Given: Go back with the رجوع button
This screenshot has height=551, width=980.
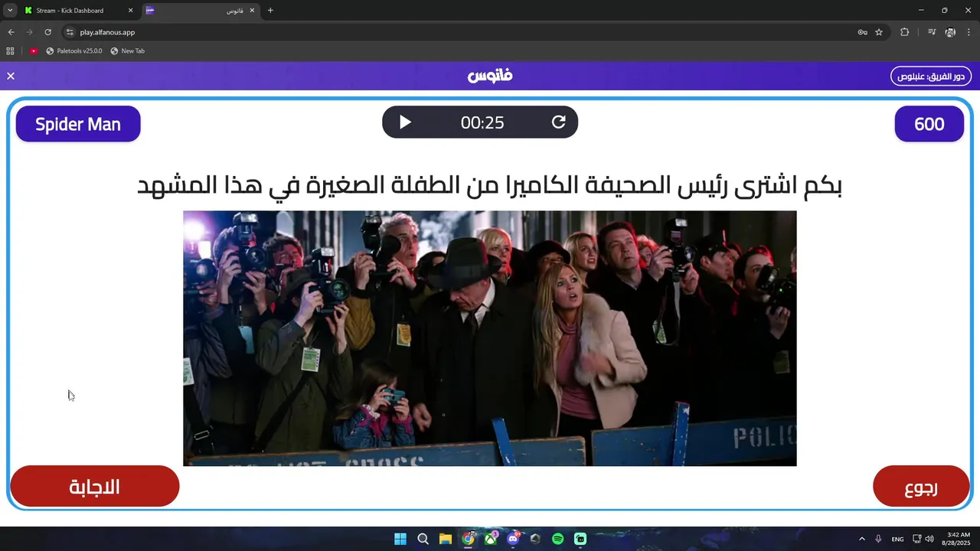Looking at the screenshot, I should (x=921, y=487).
